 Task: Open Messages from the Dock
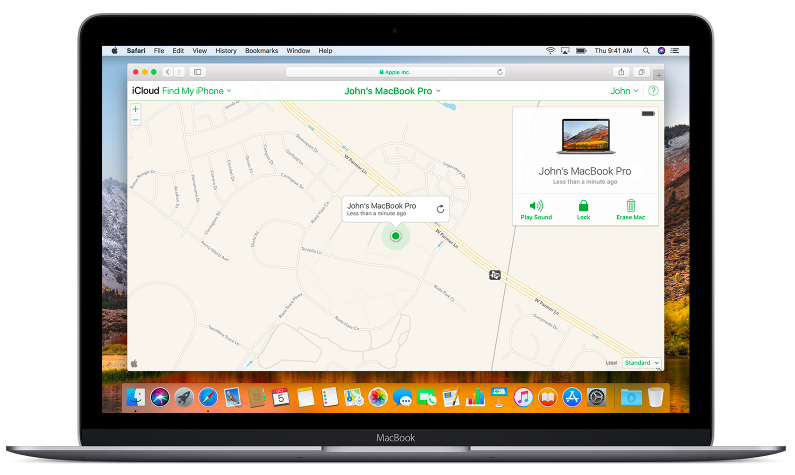[x=402, y=397]
